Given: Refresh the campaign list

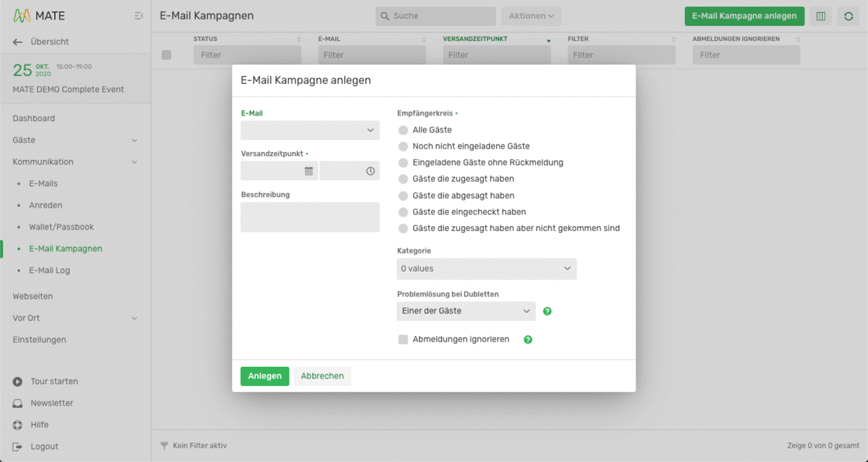Looking at the screenshot, I should pyautogui.click(x=848, y=16).
